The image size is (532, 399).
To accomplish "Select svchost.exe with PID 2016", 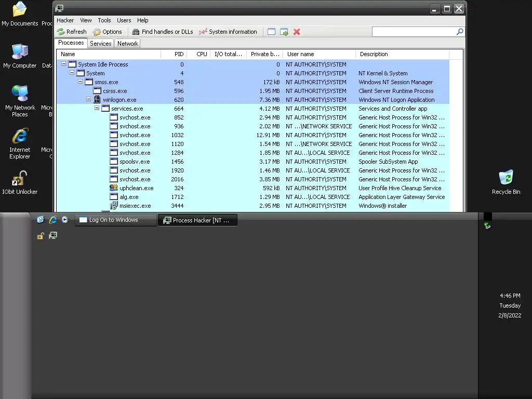I will 253,179.
